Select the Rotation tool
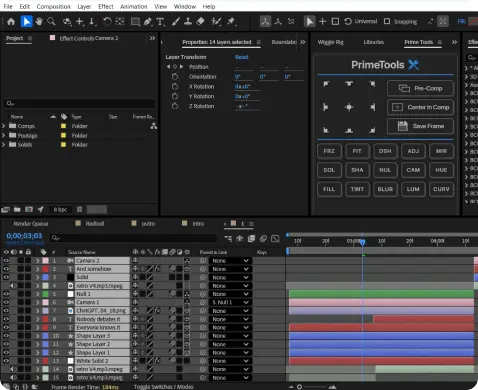The height and width of the screenshot is (390, 478). pyautogui.click(x=107, y=22)
